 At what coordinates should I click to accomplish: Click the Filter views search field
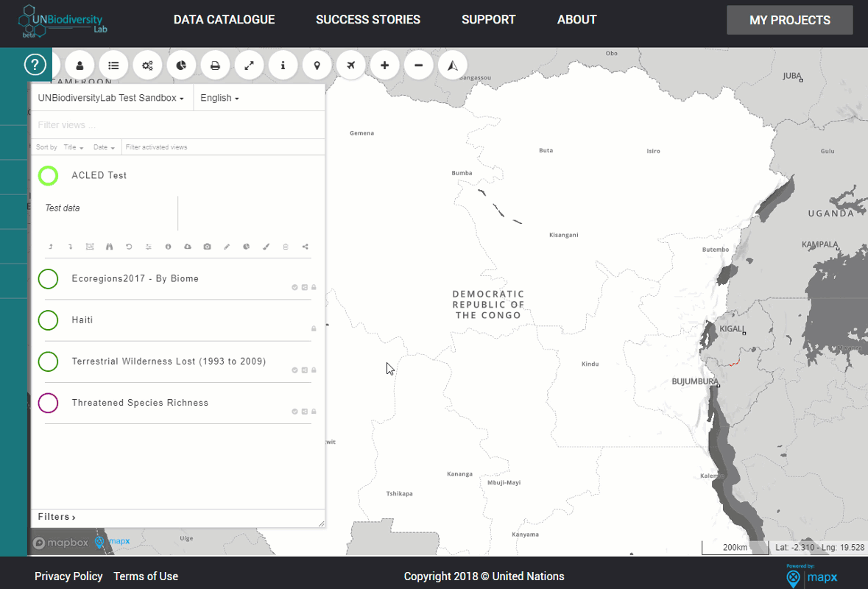tap(177, 125)
